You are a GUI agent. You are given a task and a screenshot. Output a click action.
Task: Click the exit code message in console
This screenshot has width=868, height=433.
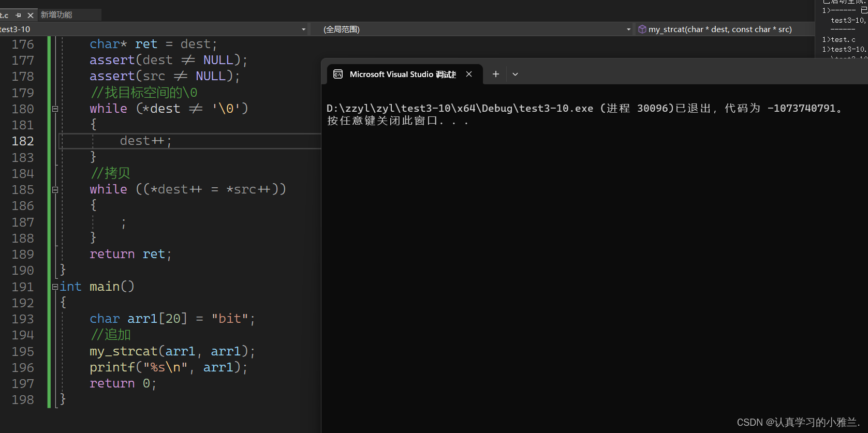tap(585, 109)
